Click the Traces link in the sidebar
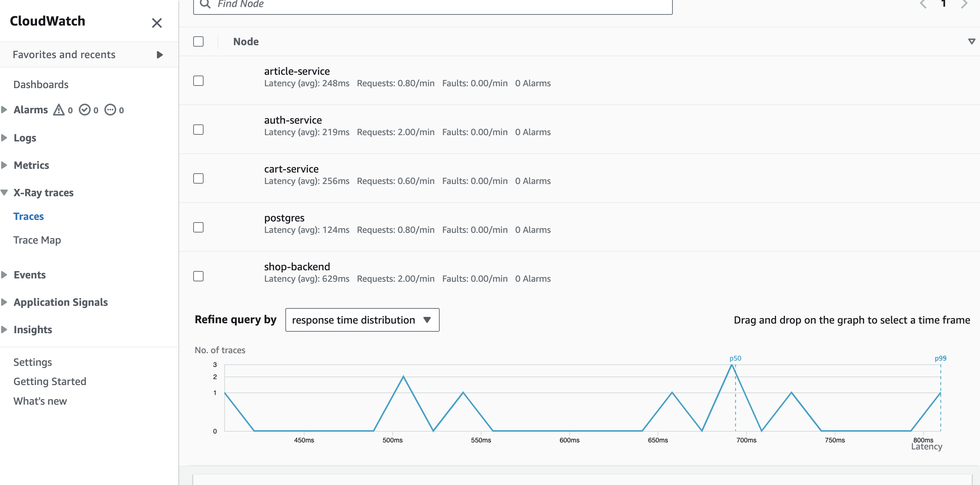This screenshot has width=980, height=485. click(28, 216)
